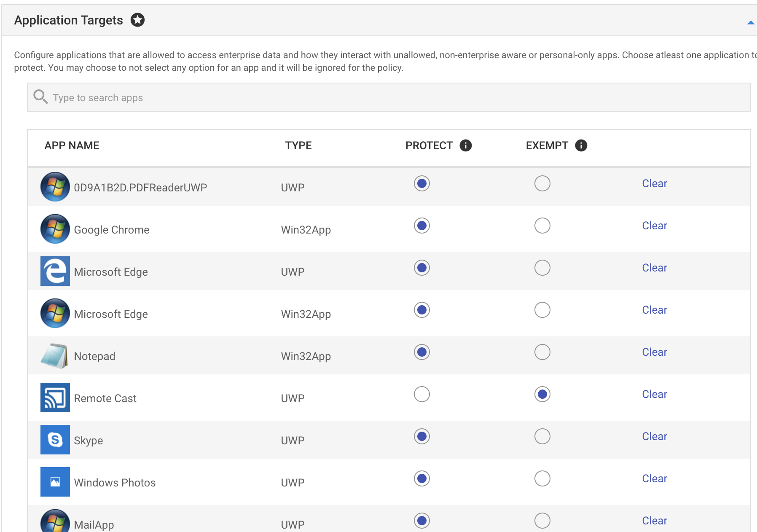757x532 pixels.
Task: Click the Skype app icon
Action: (55, 440)
